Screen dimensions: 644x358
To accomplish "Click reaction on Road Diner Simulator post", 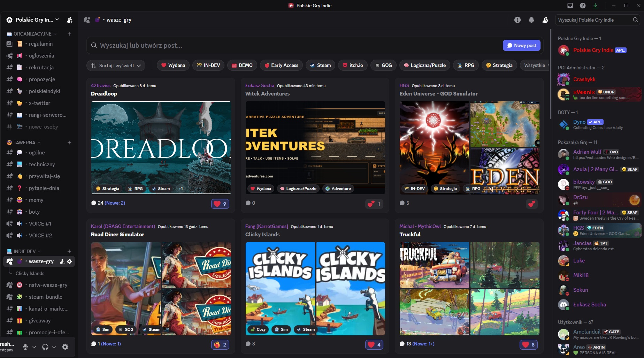I will [220, 345].
